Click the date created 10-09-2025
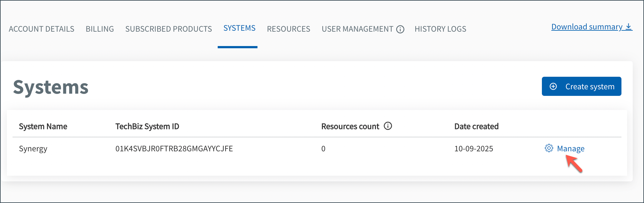Image resolution: width=644 pixels, height=203 pixels. (474, 148)
